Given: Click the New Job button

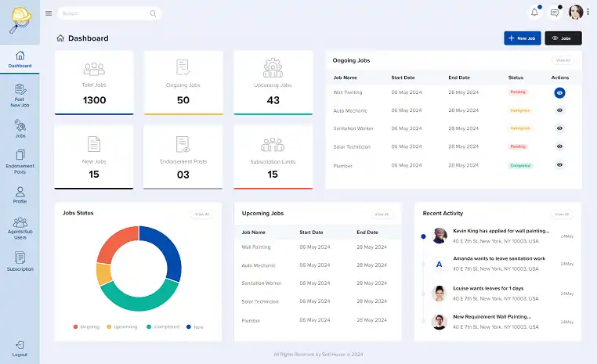Looking at the screenshot, I should pos(521,38).
